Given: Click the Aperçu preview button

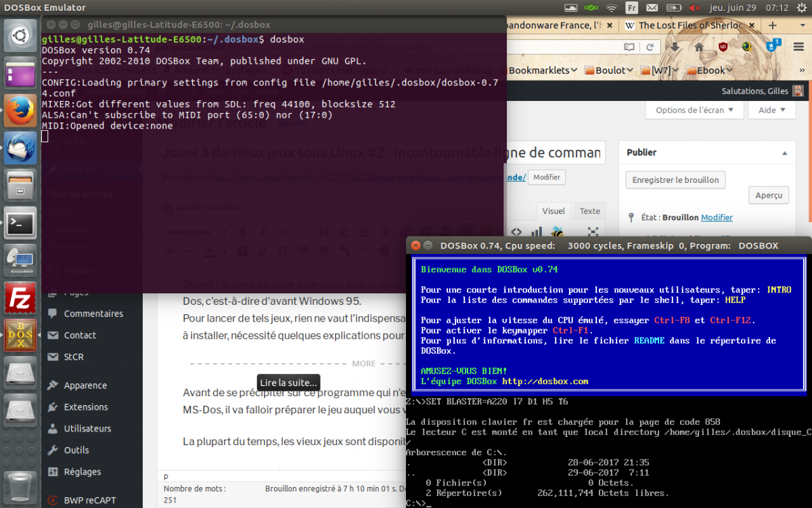Looking at the screenshot, I should click(769, 195).
